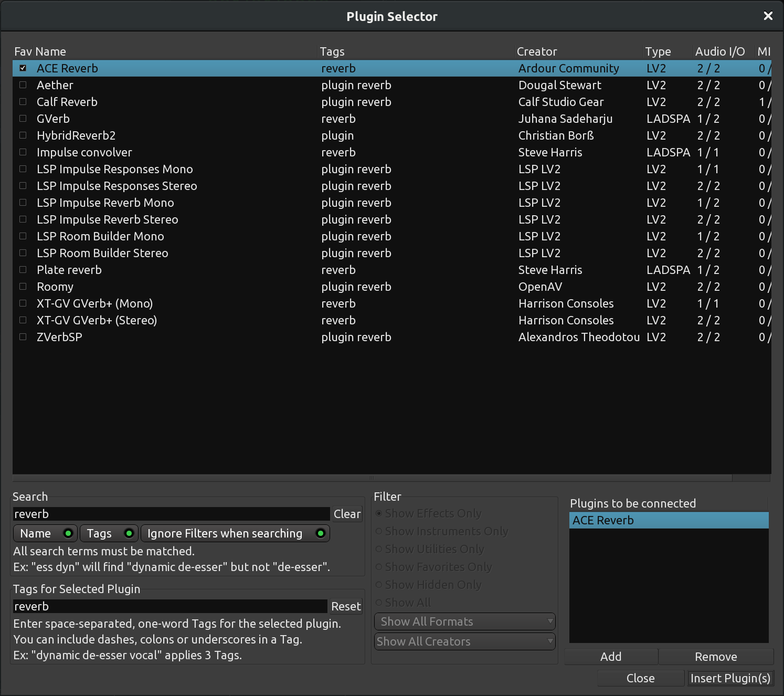Select ACE Reverb in plugins to connect
This screenshot has width=784, height=696.
pos(669,520)
